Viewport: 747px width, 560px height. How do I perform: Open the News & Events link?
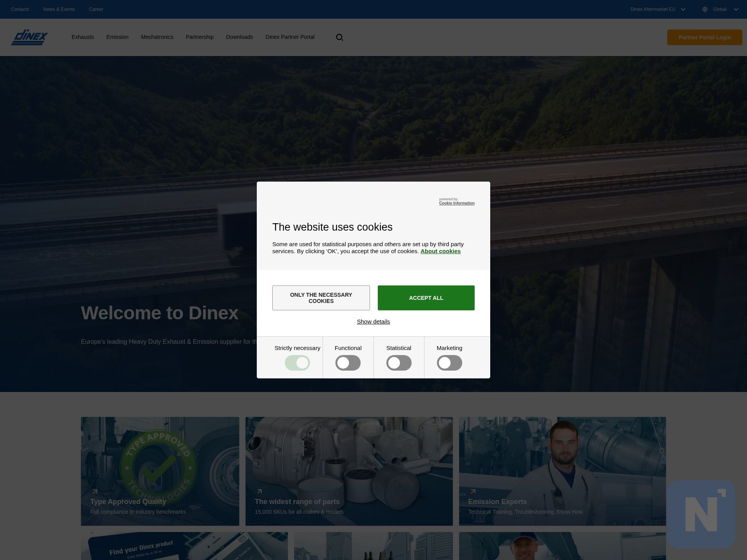point(59,9)
